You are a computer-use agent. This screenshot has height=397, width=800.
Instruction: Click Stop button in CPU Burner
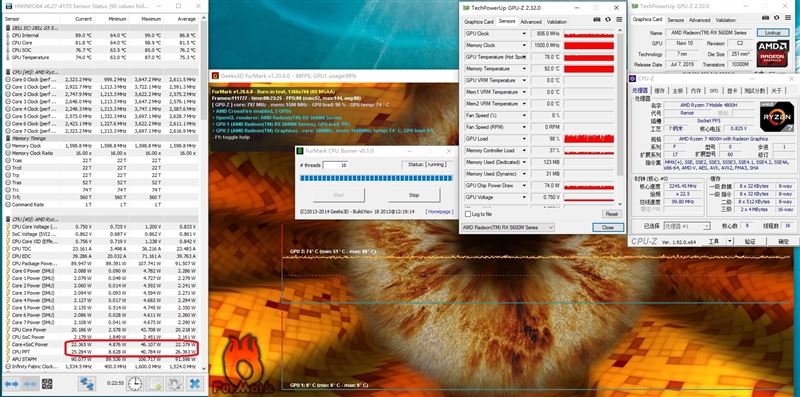tap(414, 195)
